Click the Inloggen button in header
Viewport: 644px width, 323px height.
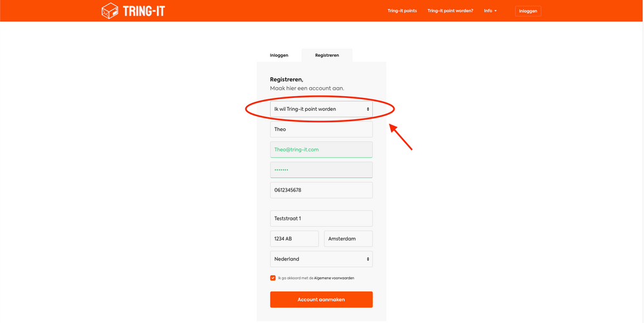click(528, 11)
